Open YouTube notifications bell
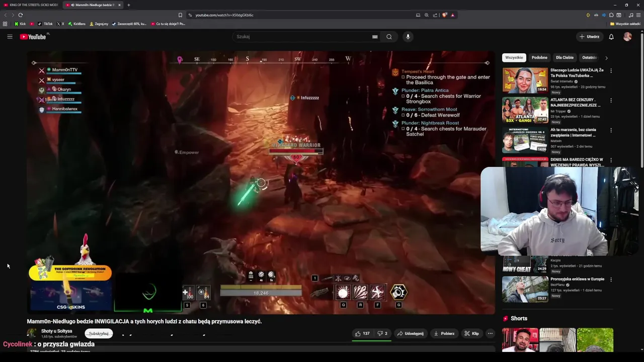Image resolution: width=644 pixels, height=362 pixels. (x=611, y=37)
